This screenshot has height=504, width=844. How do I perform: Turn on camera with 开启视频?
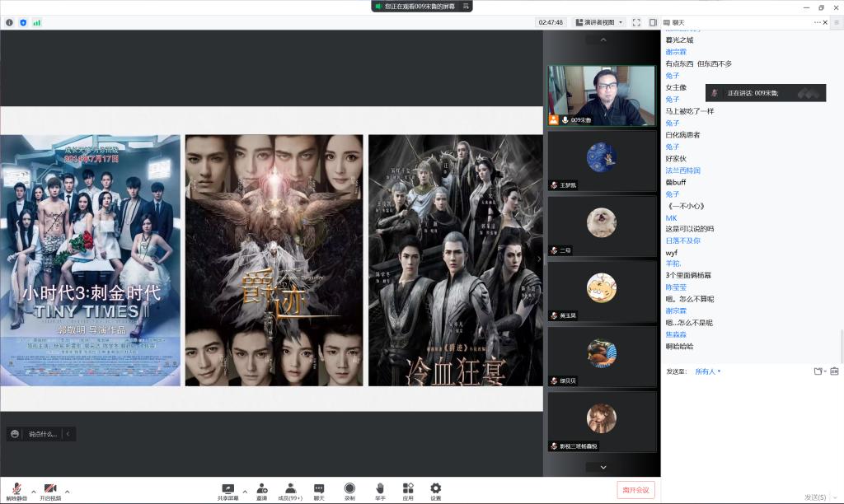[x=50, y=492]
